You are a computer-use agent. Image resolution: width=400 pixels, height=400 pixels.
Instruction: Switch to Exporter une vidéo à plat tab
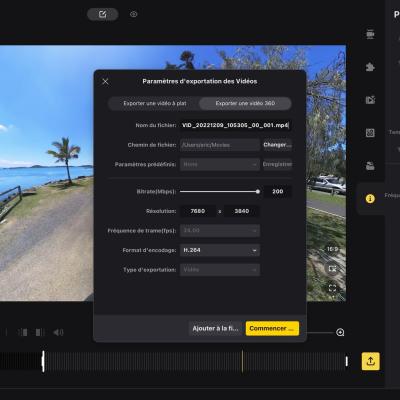pos(155,103)
